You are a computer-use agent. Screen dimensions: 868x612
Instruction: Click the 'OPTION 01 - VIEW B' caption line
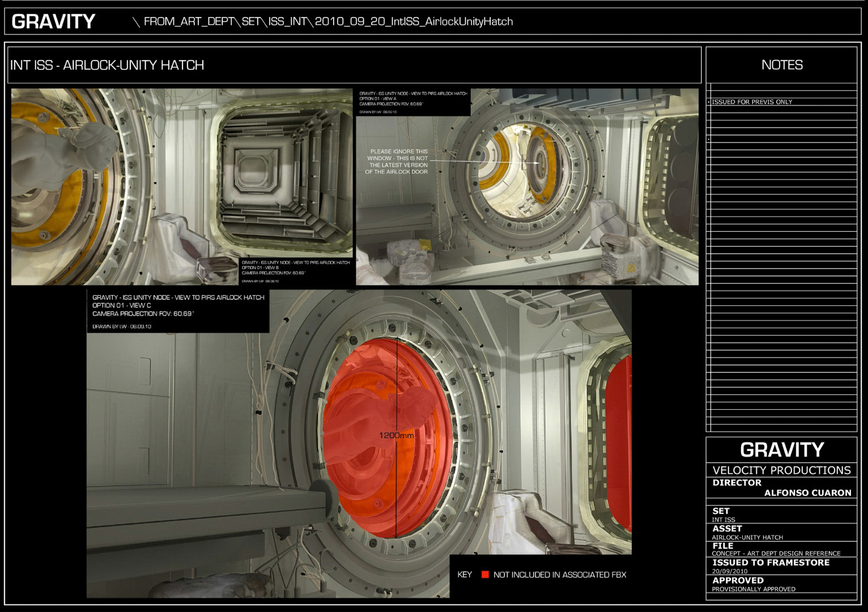click(260, 268)
